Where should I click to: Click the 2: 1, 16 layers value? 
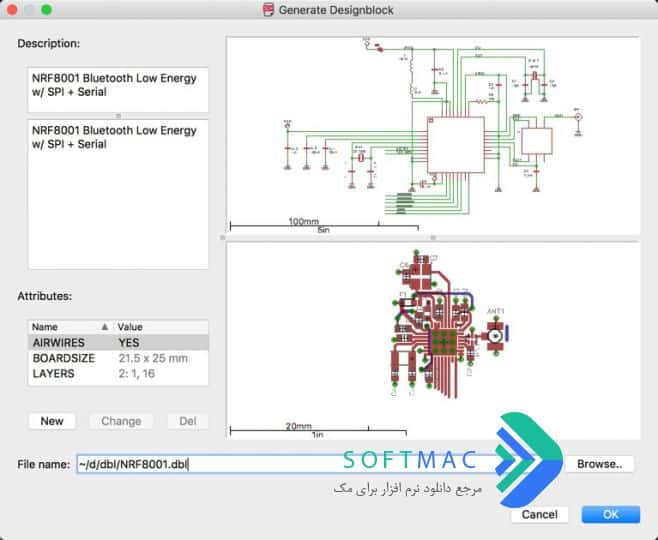click(x=136, y=373)
